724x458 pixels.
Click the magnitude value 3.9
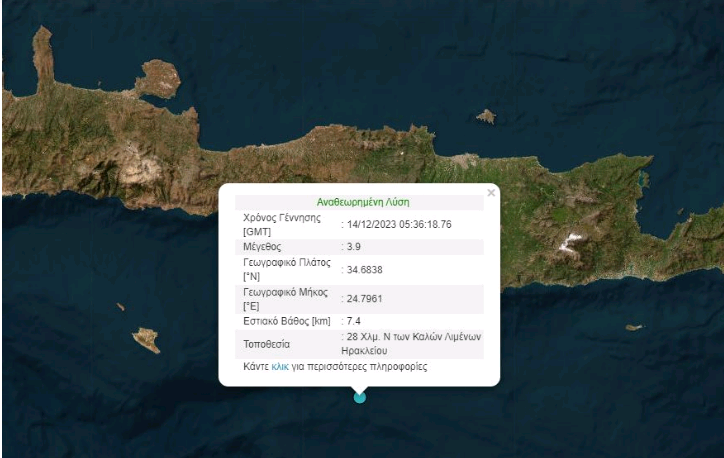click(x=353, y=247)
